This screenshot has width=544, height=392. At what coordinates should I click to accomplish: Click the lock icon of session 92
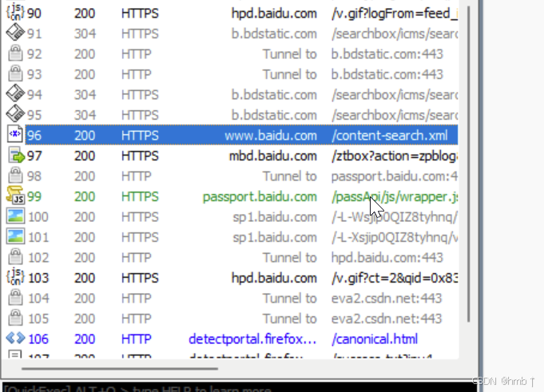(x=15, y=53)
